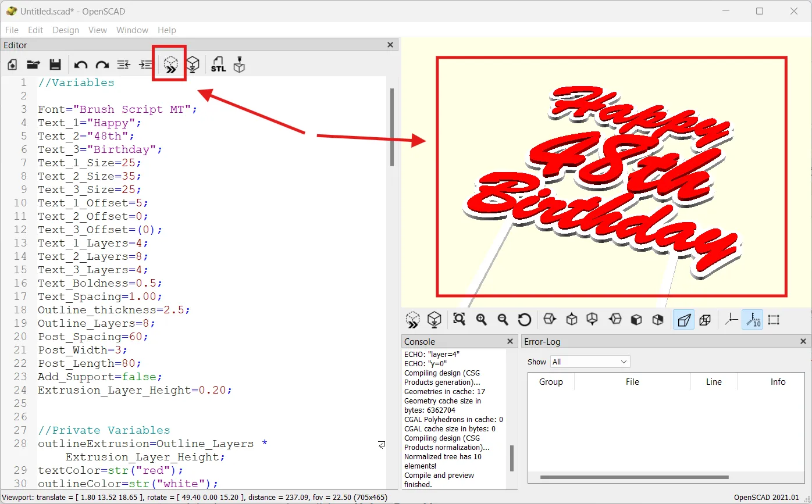This screenshot has height=504, width=812.
Task: Toggle Show Scale Markers
Action: pos(752,320)
